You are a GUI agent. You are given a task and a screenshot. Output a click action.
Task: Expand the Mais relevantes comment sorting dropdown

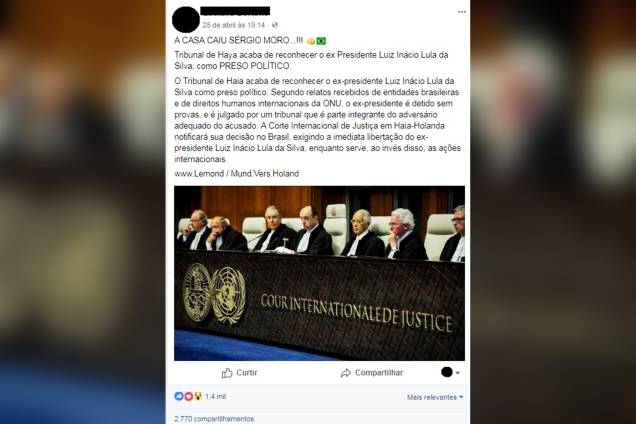click(x=435, y=397)
